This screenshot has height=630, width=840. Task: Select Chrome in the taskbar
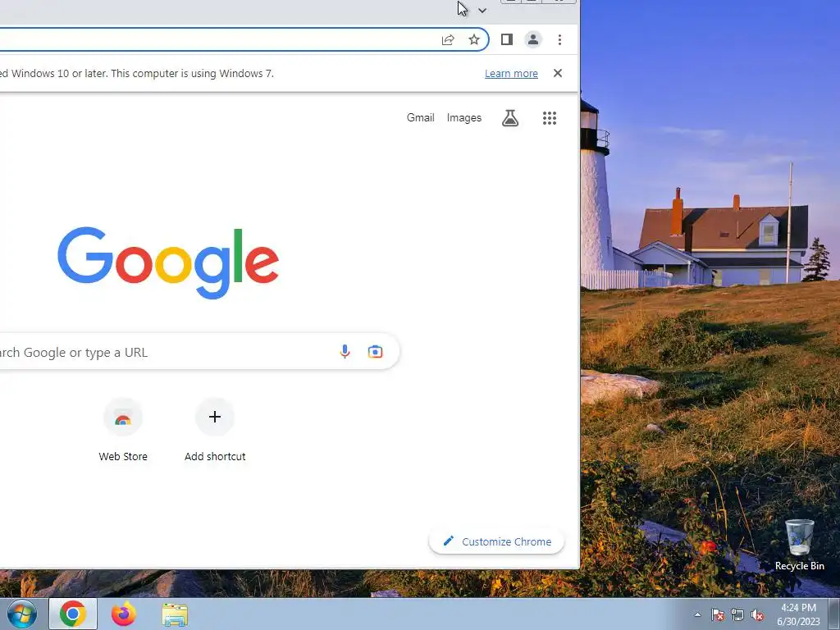pyautogui.click(x=73, y=614)
